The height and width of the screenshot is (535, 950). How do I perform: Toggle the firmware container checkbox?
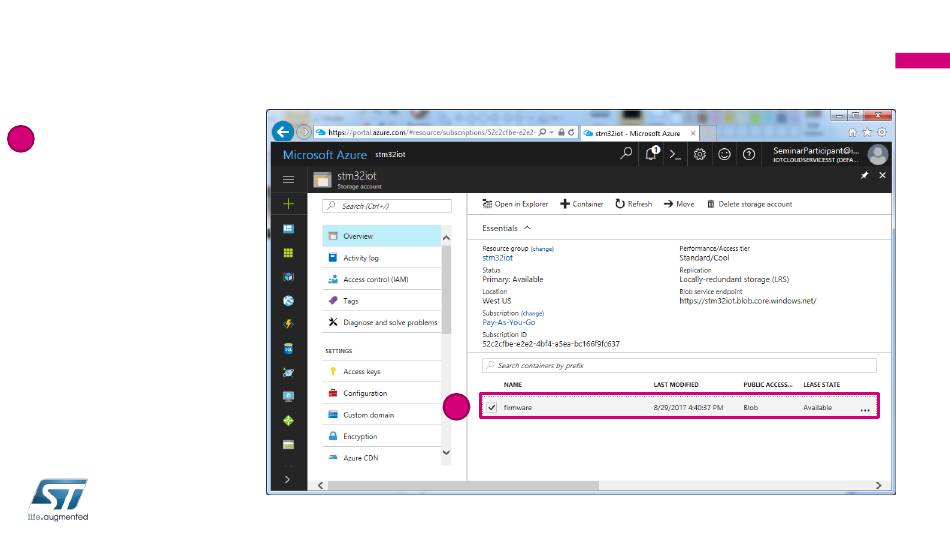491,408
